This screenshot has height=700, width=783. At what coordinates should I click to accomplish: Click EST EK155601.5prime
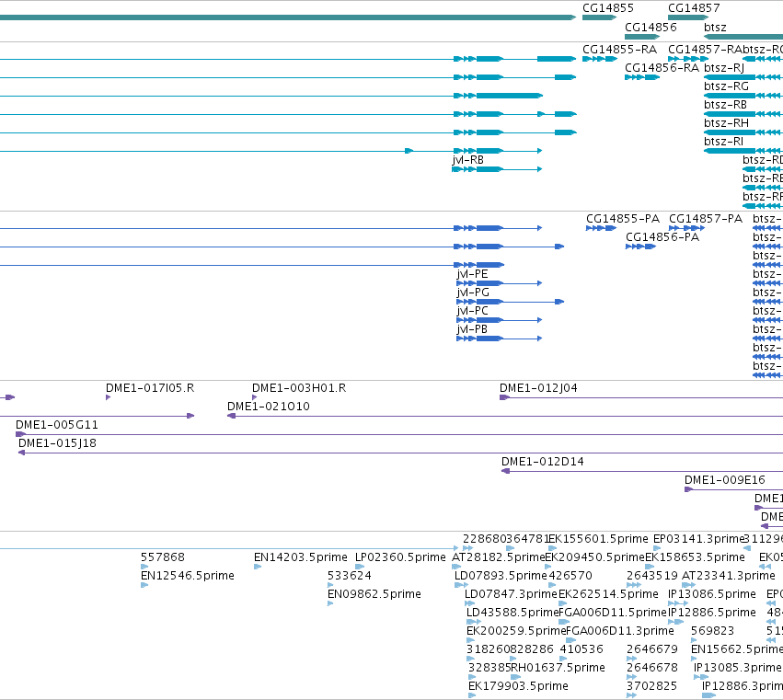[598, 539]
